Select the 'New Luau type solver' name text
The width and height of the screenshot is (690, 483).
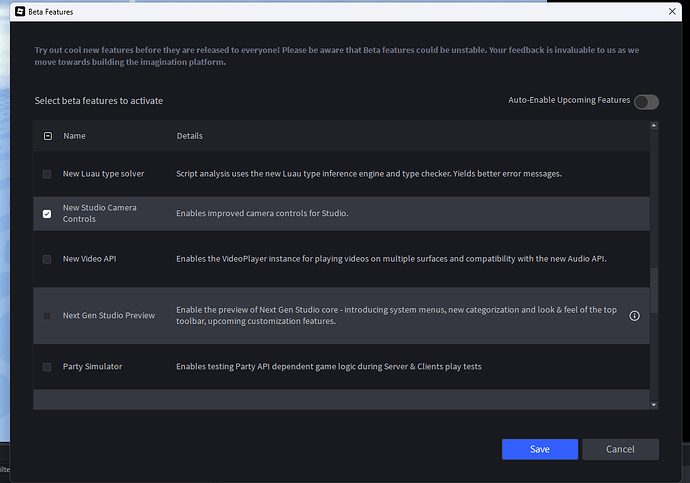coord(103,174)
